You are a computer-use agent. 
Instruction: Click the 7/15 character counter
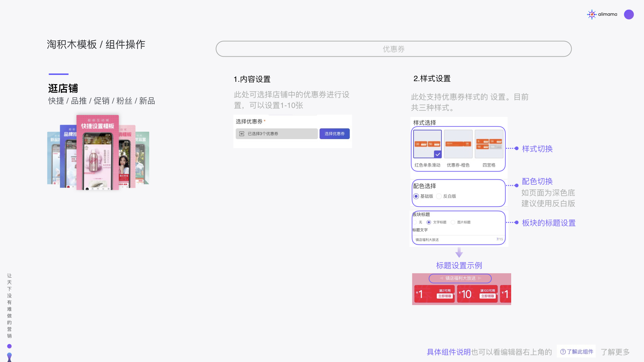[x=499, y=239]
